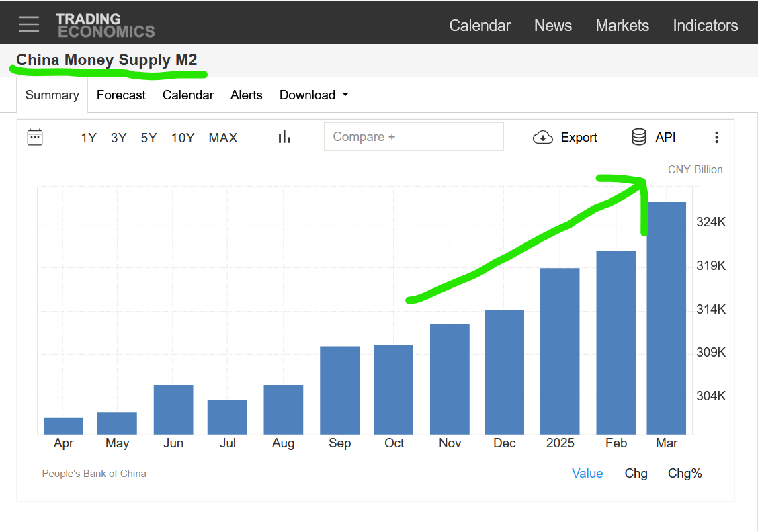Click the Oct bar in chart
This screenshot has height=532, width=758.
tap(394, 390)
